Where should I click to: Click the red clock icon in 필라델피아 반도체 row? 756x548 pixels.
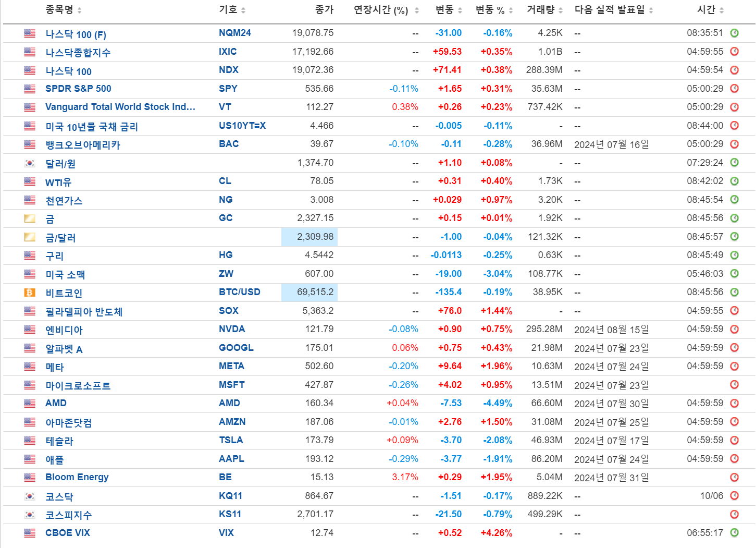pyautogui.click(x=734, y=311)
